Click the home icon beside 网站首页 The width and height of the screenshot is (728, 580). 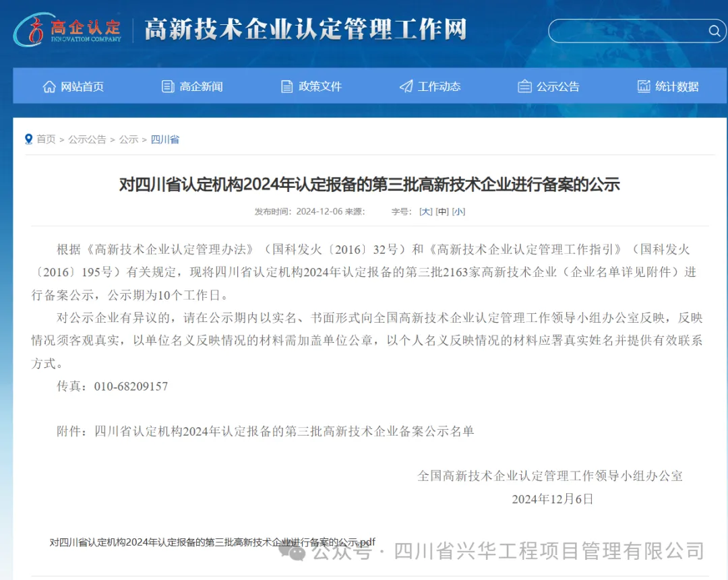[x=49, y=86]
